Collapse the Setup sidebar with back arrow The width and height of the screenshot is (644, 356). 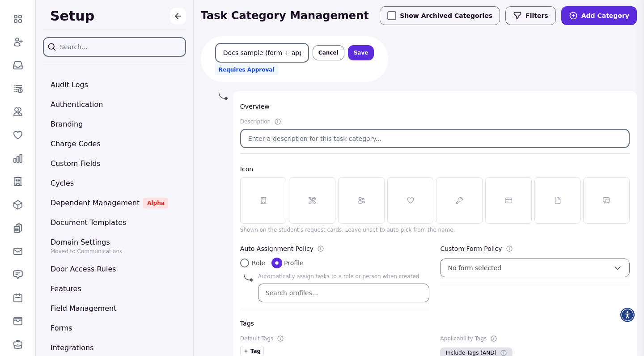[178, 16]
